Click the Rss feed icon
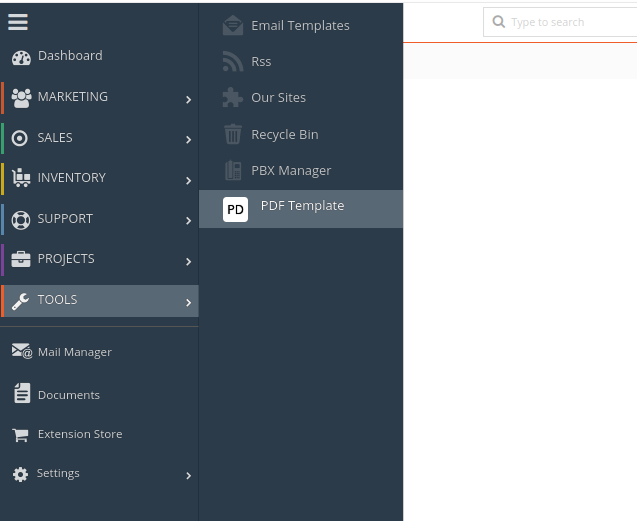Screen dimensions: 637x521 click(233, 61)
